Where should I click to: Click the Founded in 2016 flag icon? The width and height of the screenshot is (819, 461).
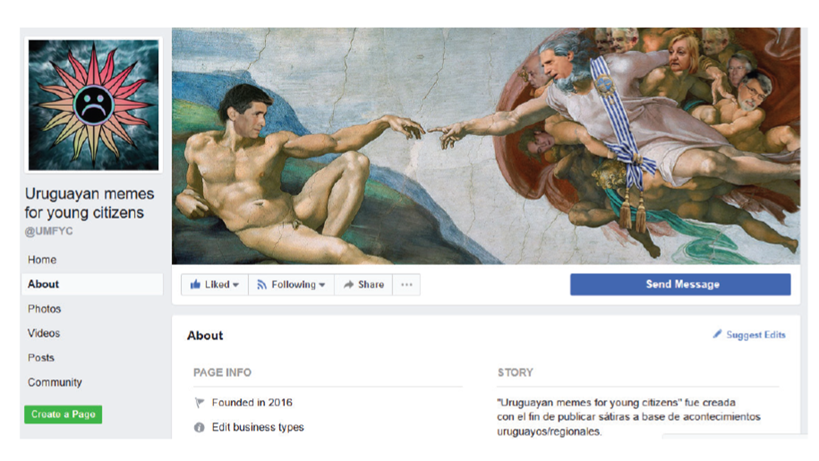pyautogui.click(x=199, y=403)
